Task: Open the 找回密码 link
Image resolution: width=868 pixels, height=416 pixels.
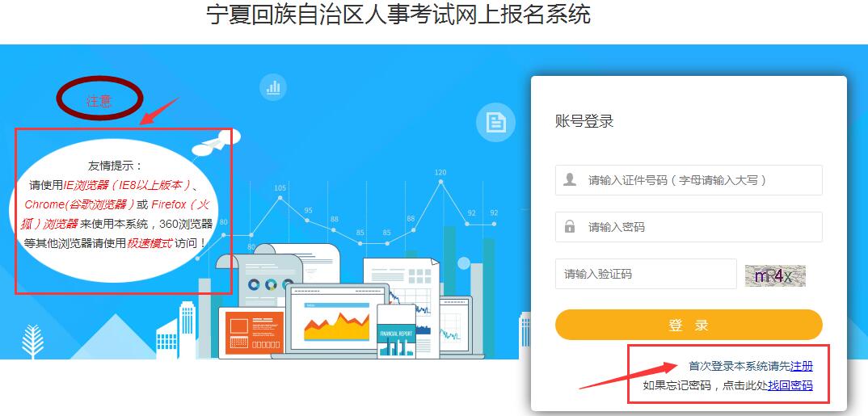Action: (790, 385)
